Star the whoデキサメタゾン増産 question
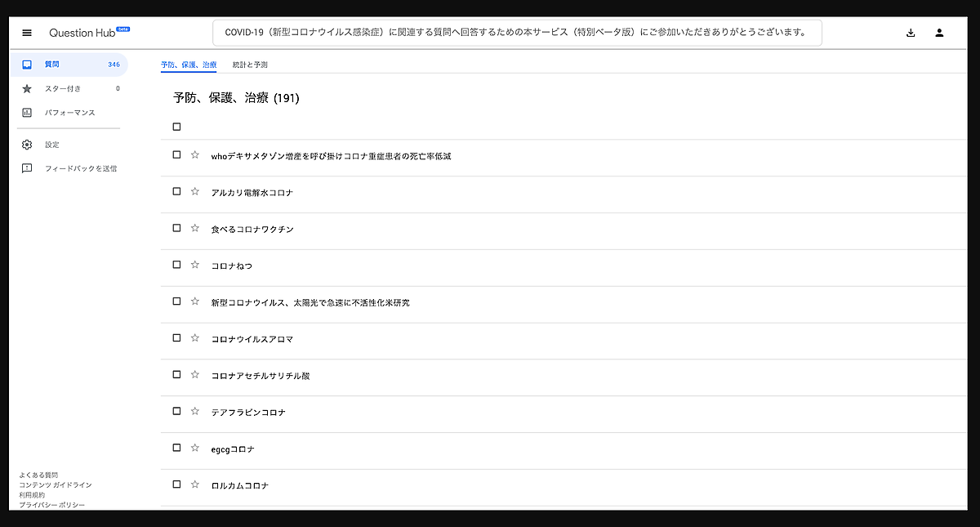 click(x=194, y=154)
